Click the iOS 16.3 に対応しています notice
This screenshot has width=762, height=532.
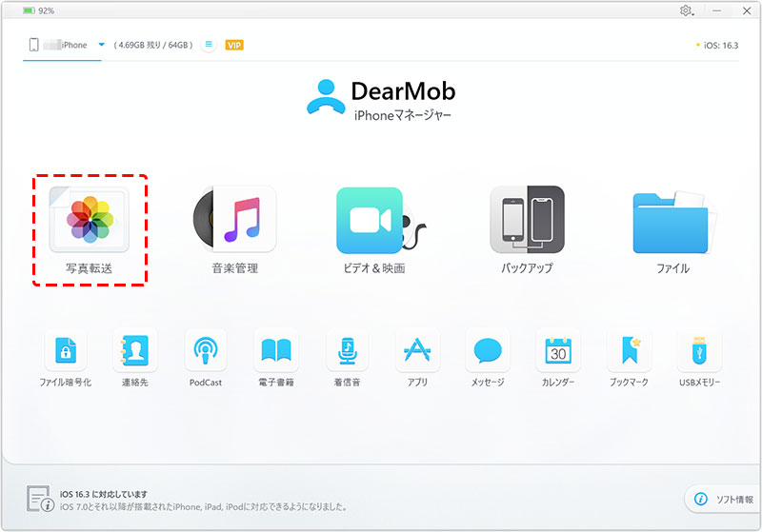(x=104, y=494)
